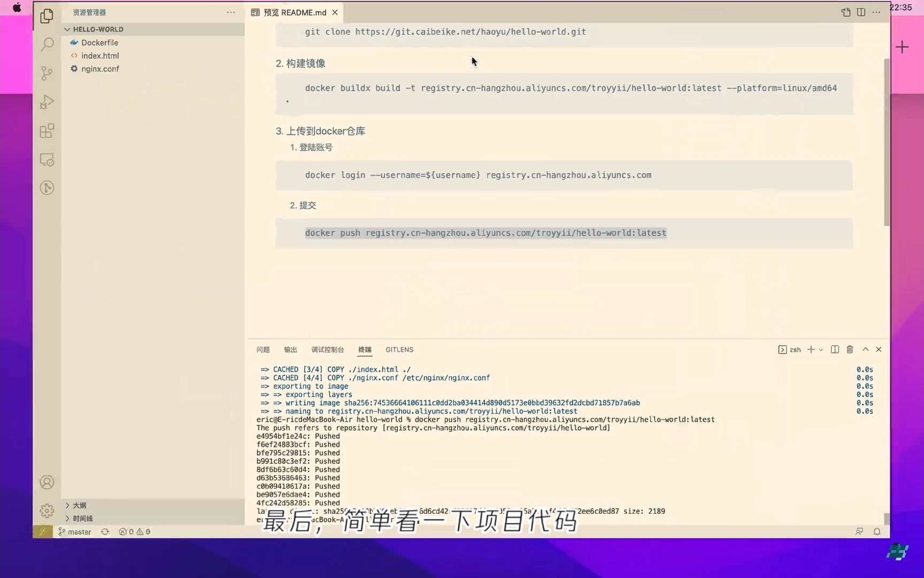Select the 预览 README.md editor tab
This screenshot has width=924, height=578.
pos(295,12)
